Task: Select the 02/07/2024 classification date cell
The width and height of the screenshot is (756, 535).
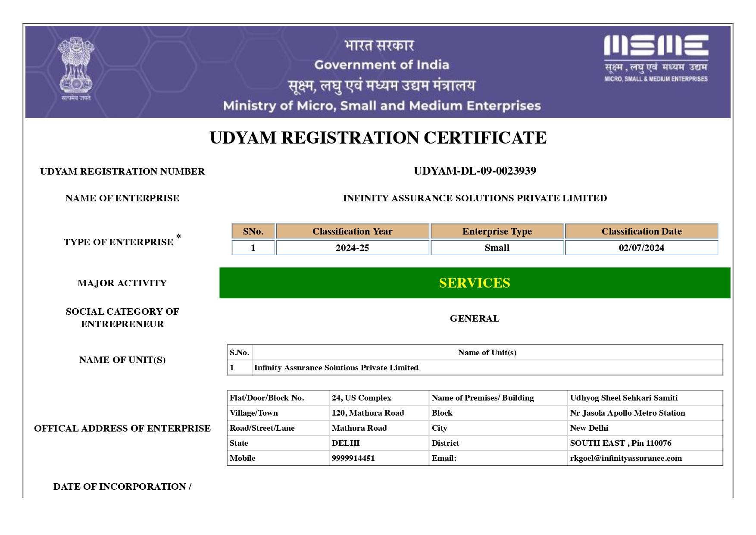Action: 641,248
